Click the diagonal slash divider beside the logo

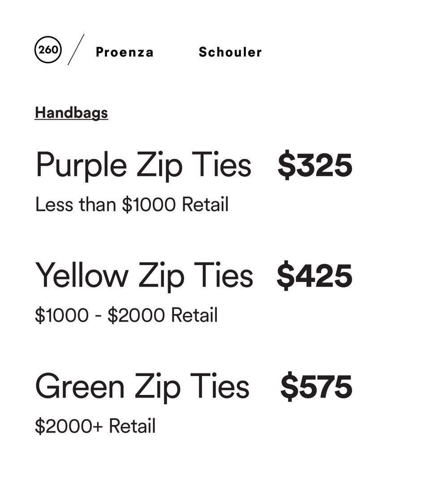pyautogui.click(x=76, y=49)
